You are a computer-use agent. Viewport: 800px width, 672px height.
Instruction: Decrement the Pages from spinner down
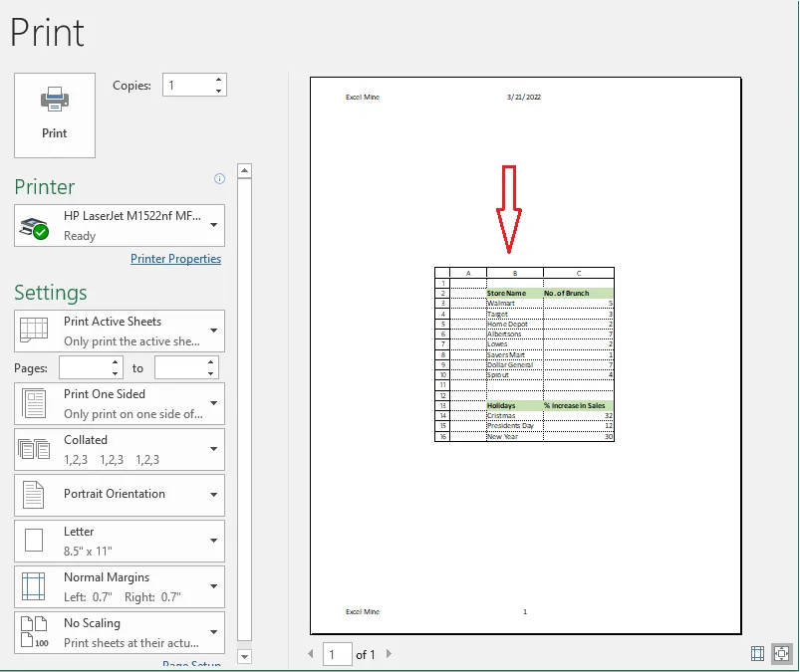pyautogui.click(x=116, y=373)
